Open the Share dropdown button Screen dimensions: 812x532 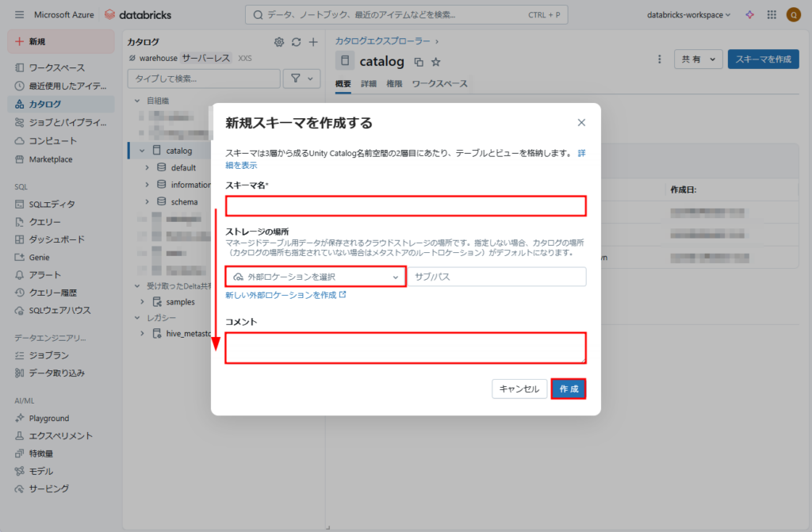coord(698,59)
